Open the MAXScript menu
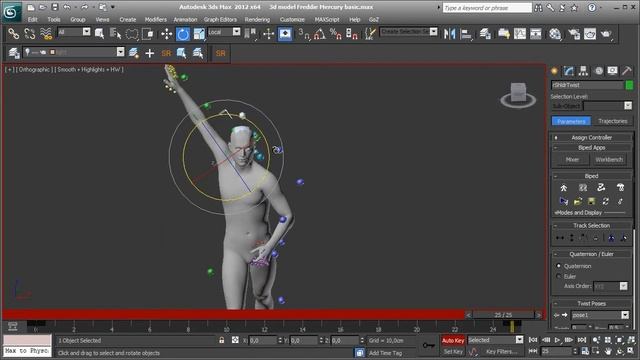 (x=327, y=19)
